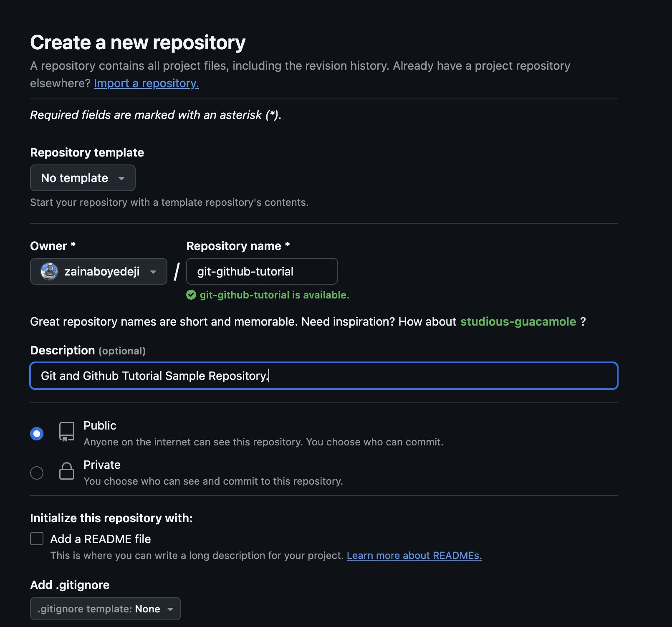Click 'Start your repository with a template' hint
The height and width of the screenshot is (627, 672).
(x=169, y=202)
